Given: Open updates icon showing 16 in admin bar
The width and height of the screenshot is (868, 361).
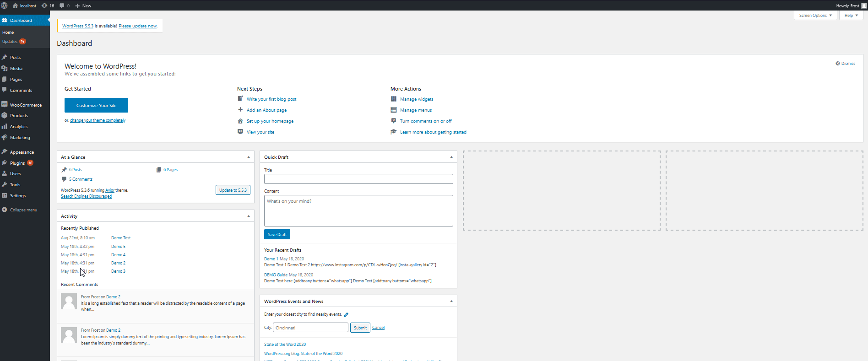Looking at the screenshot, I should tap(44, 5).
